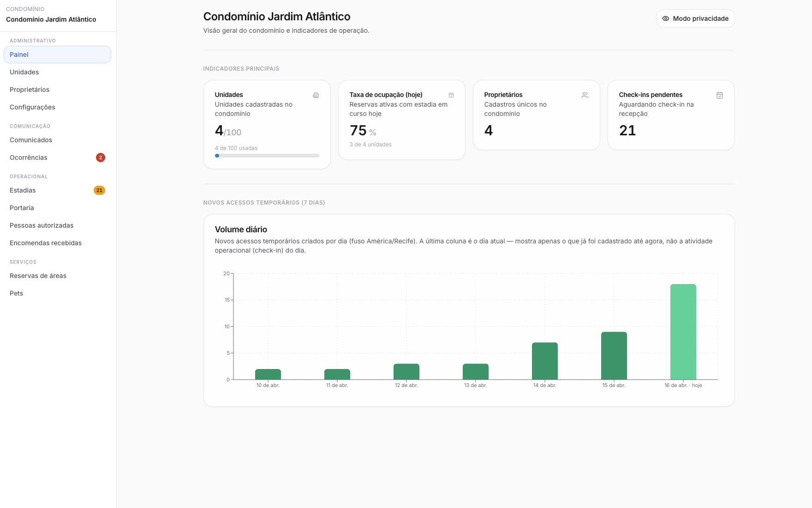Click the people icon in Proprietários card
This screenshot has height=508, width=812.
click(585, 95)
